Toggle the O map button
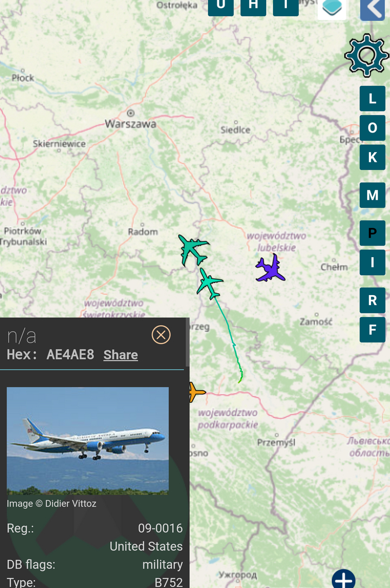This screenshot has width=390, height=588. (372, 128)
